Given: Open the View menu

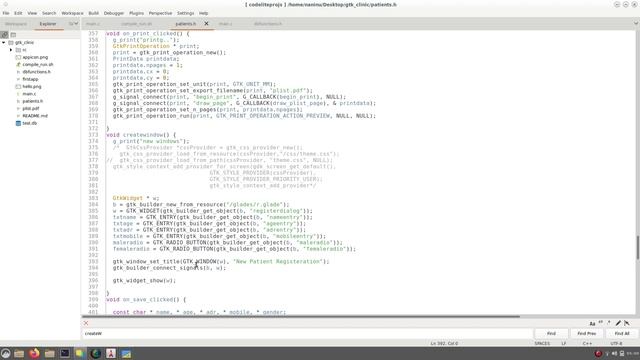Looking at the screenshot, I should point(32,13).
